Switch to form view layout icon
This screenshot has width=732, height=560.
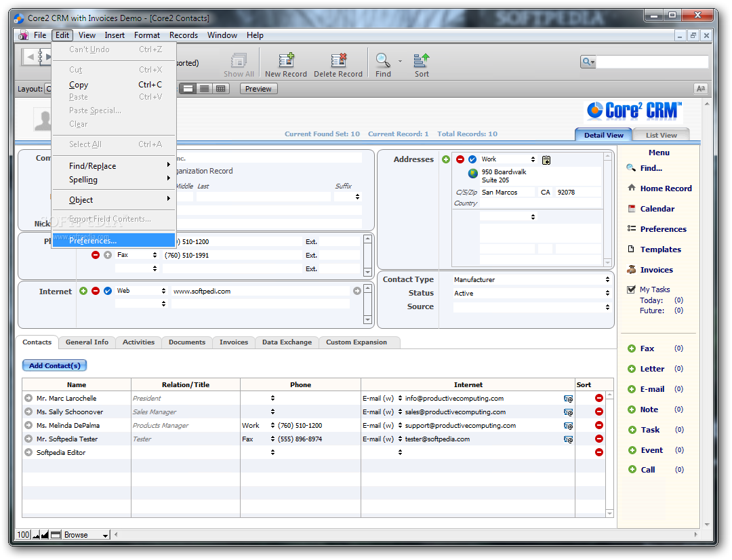(188, 89)
